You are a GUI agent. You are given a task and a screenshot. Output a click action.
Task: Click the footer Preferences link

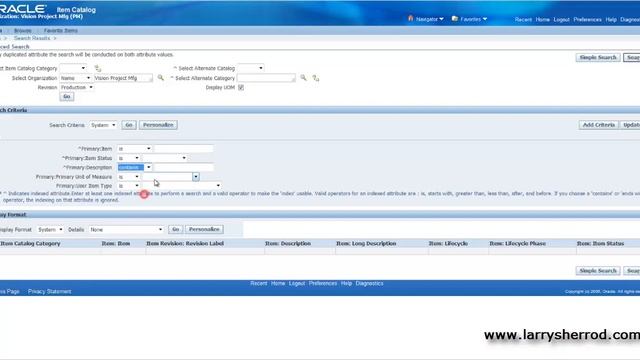pos(323,283)
